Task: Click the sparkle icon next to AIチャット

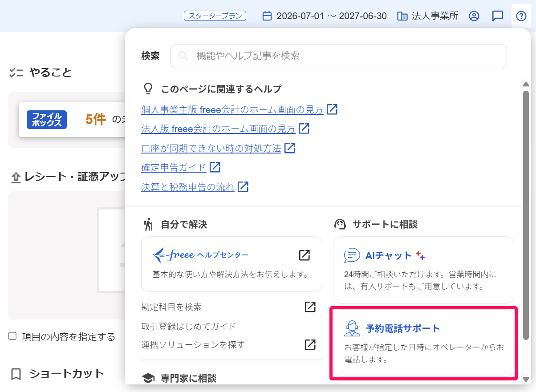Action: coord(420,255)
